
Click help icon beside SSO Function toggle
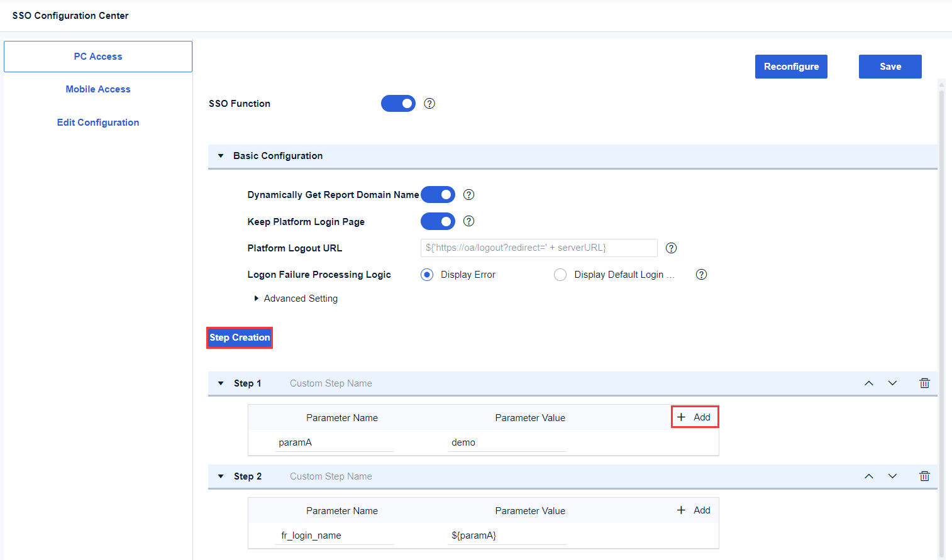point(429,104)
